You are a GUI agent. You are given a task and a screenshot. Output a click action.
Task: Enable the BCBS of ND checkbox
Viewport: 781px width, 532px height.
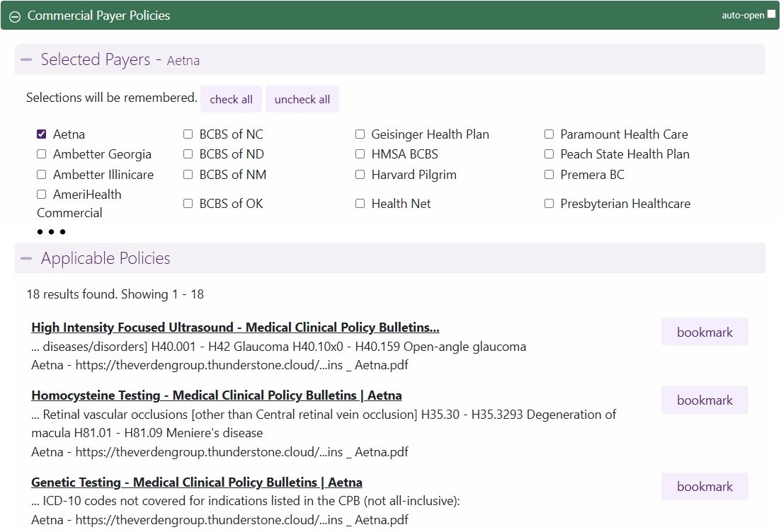pos(188,154)
